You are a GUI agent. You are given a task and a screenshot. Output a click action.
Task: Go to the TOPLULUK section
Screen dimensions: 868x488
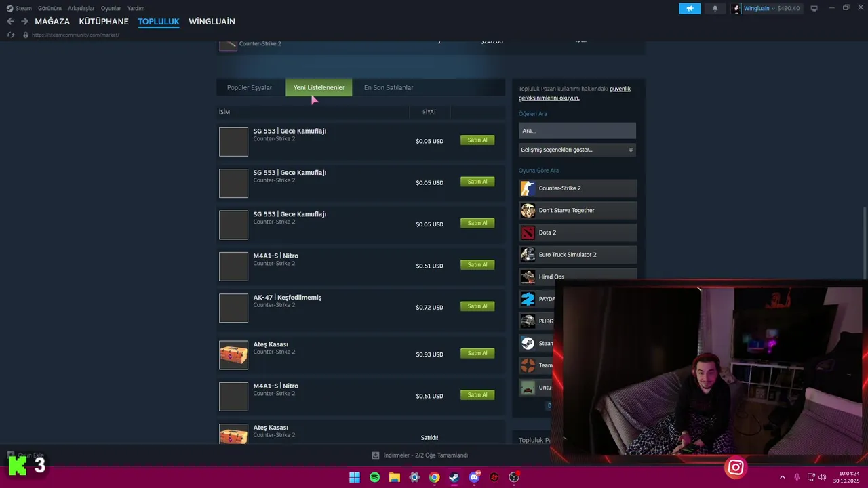159,22
